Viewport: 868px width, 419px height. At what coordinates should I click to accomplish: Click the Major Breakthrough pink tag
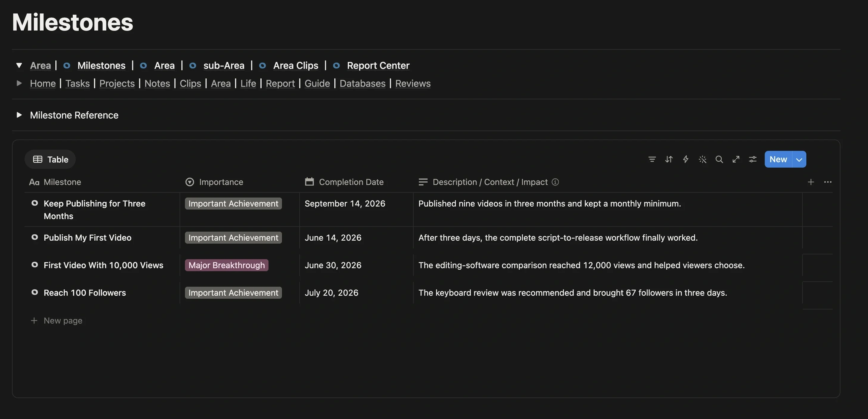coord(227,265)
